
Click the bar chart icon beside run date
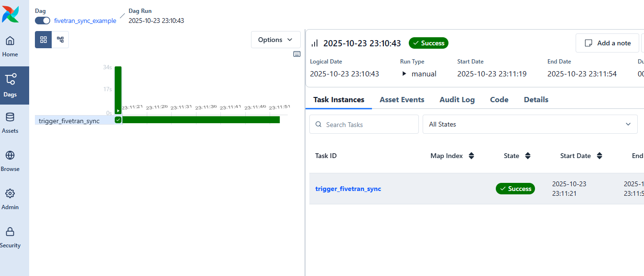tap(315, 43)
